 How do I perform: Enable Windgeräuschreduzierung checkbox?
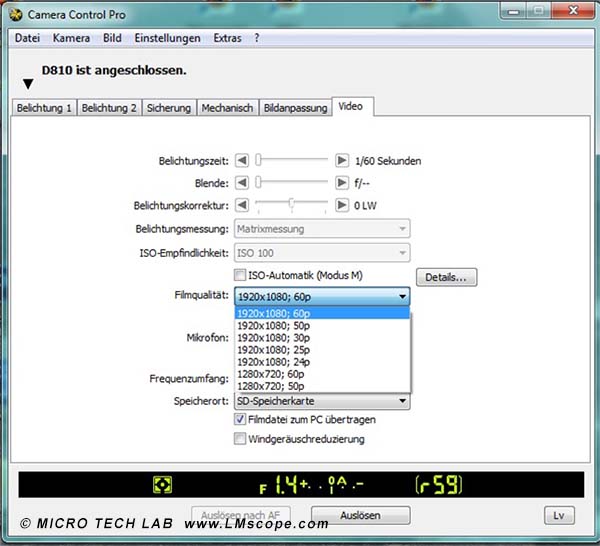click(x=240, y=438)
